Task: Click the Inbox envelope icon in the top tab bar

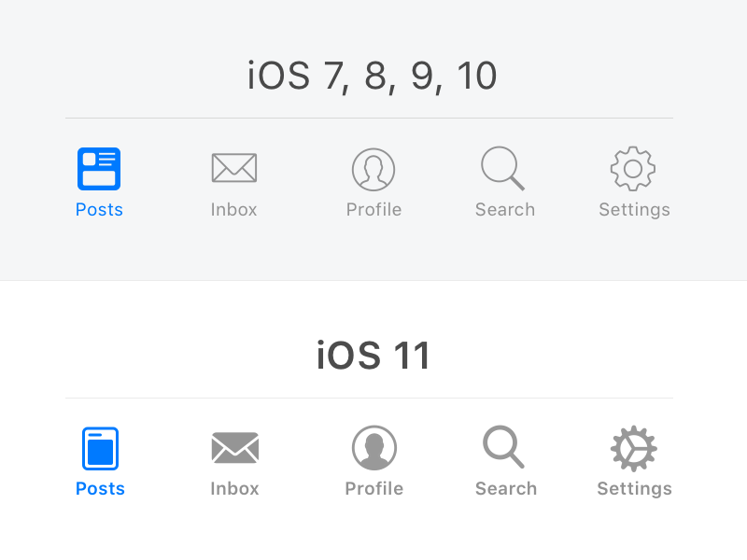Action: [x=233, y=168]
